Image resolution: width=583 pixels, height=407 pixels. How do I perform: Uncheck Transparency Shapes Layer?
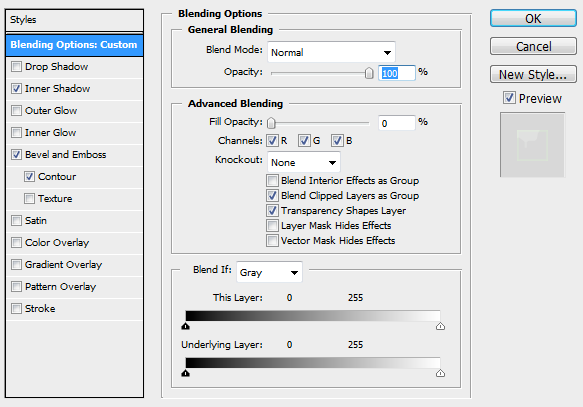click(272, 211)
